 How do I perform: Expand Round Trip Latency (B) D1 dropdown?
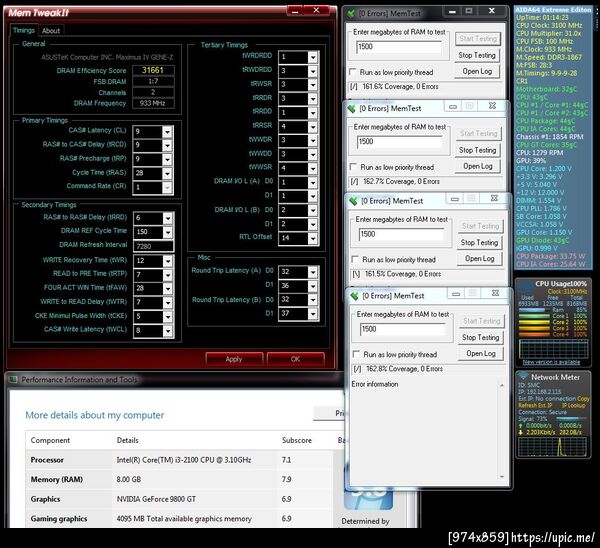(x=313, y=314)
